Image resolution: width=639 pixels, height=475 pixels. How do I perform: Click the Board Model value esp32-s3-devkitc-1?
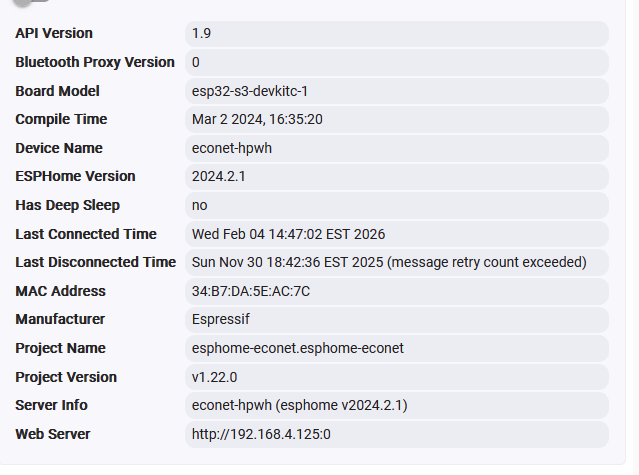pyautogui.click(x=249, y=91)
